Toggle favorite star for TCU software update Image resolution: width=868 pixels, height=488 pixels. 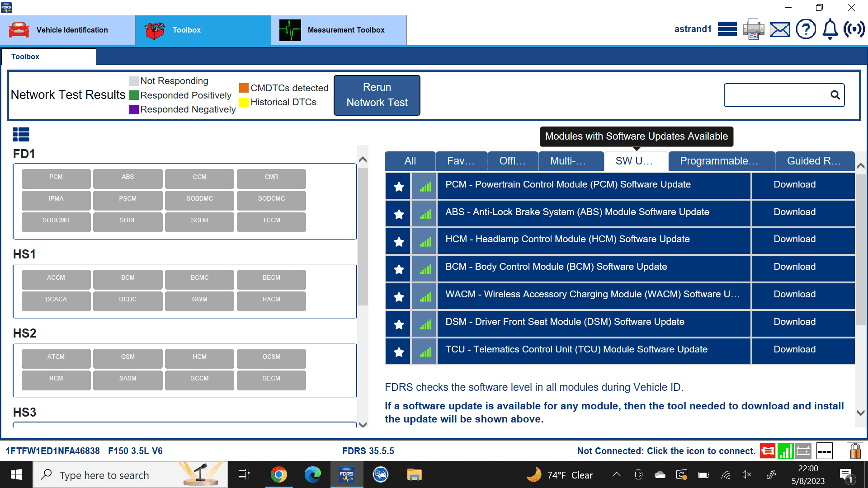398,352
